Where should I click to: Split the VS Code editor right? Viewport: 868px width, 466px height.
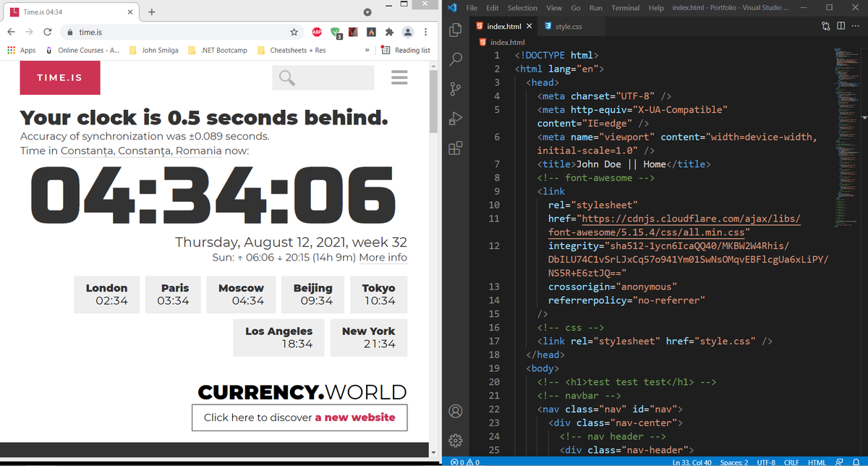click(x=841, y=27)
